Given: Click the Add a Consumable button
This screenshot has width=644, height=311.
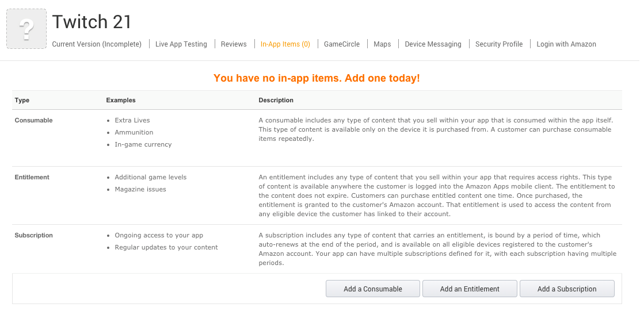Looking at the screenshot, I should 373,289.
